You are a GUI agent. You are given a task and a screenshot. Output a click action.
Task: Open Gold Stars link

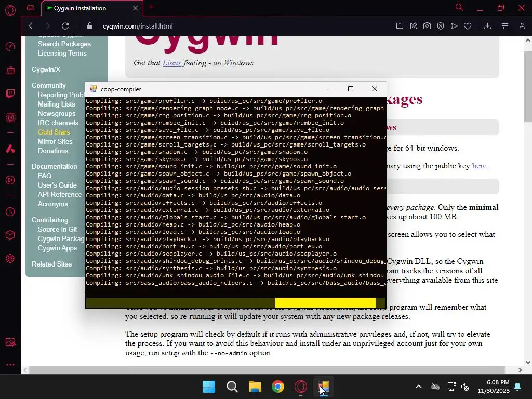[x=54, y=132]
